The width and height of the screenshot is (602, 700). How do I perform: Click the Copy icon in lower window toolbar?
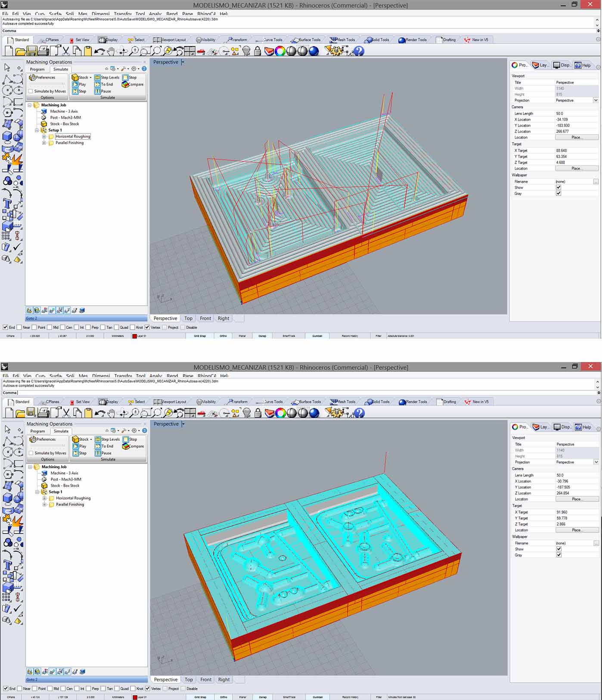pyautogui.click(x=78, y=413)
